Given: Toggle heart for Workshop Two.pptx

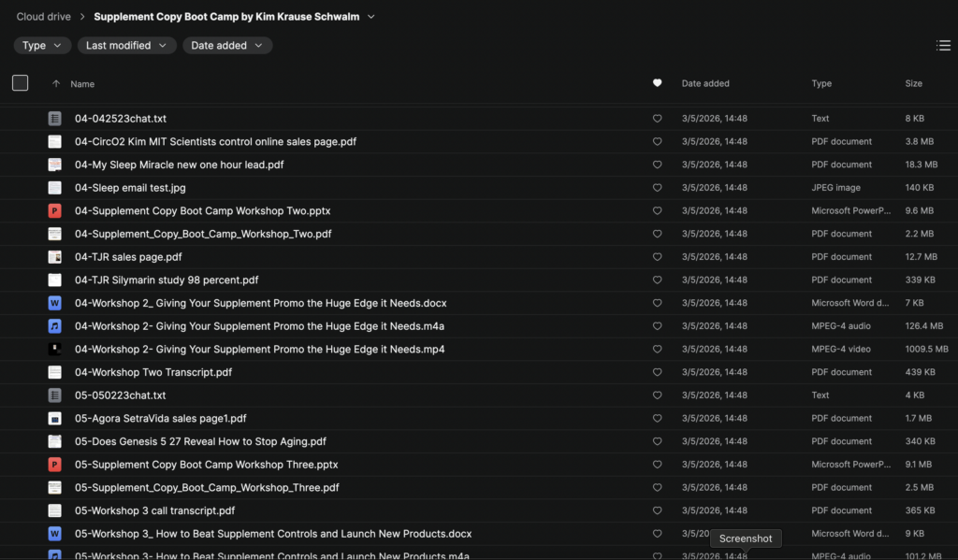Looking at the screenshot, I should (657, 210).
